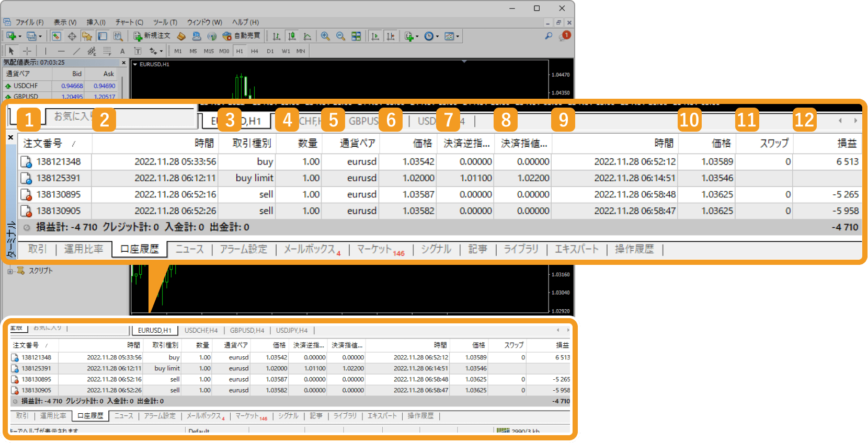
Task: Open the new chart tool
Action: [x=10, y=36]
